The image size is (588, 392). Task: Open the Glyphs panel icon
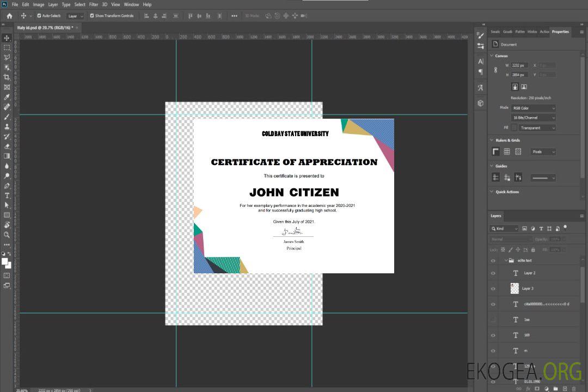point(481,88)
